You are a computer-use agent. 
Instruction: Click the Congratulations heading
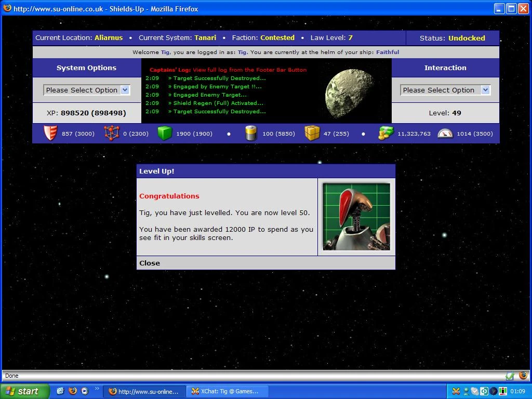click(x=169, y=196)
